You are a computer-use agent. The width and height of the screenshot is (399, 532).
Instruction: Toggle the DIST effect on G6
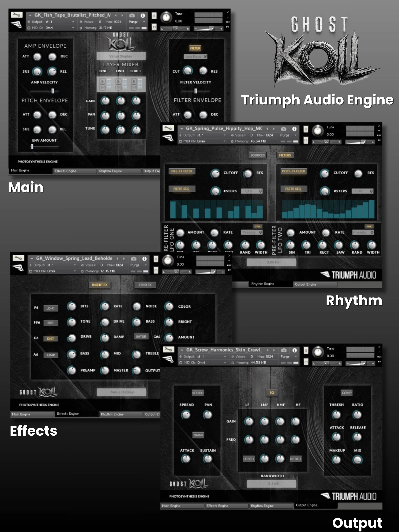point(50,339)
